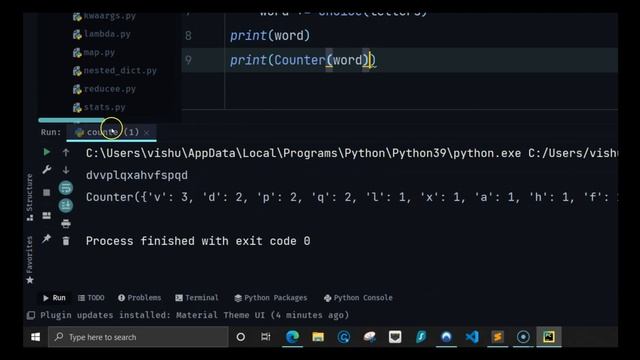Open the TODO tool window
This screenshot has height=360, width=640.
tap(91, 298)
